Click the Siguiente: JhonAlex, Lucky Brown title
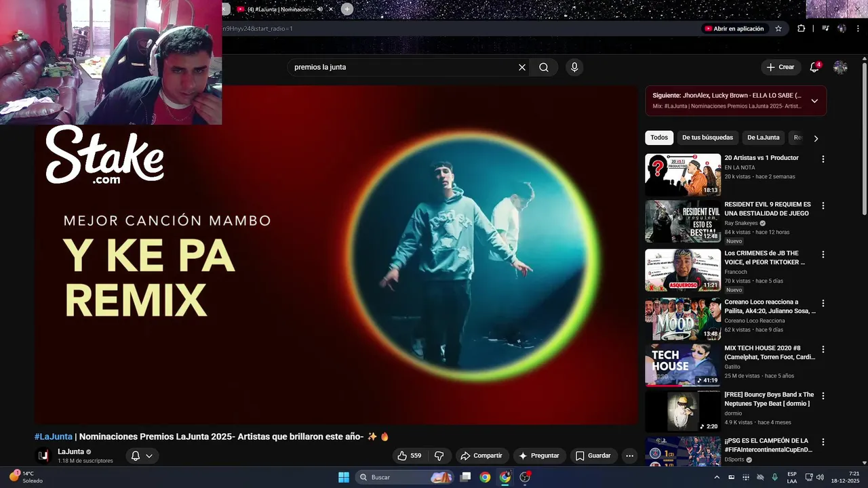Screen dimensions: 868x488 click(x=726, y=96)
